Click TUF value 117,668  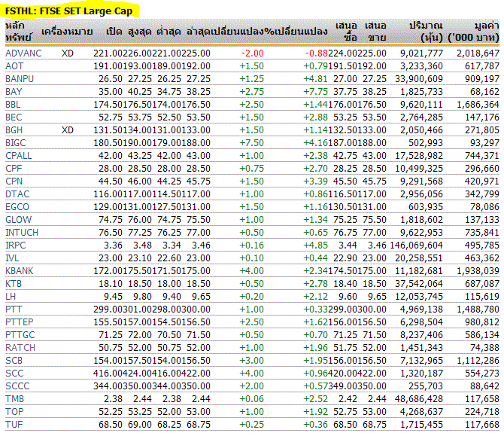pyautogui.click(x=482, y=425)
